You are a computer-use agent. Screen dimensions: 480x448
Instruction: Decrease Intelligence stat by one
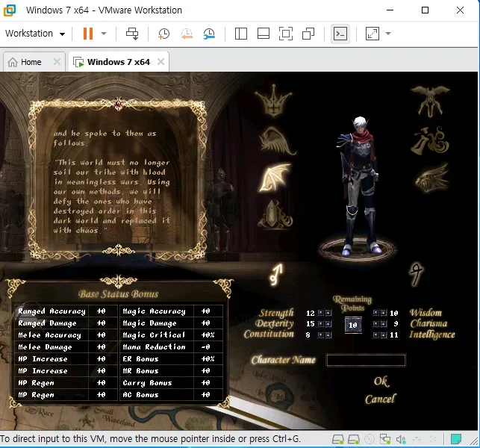tap(375, 335)
